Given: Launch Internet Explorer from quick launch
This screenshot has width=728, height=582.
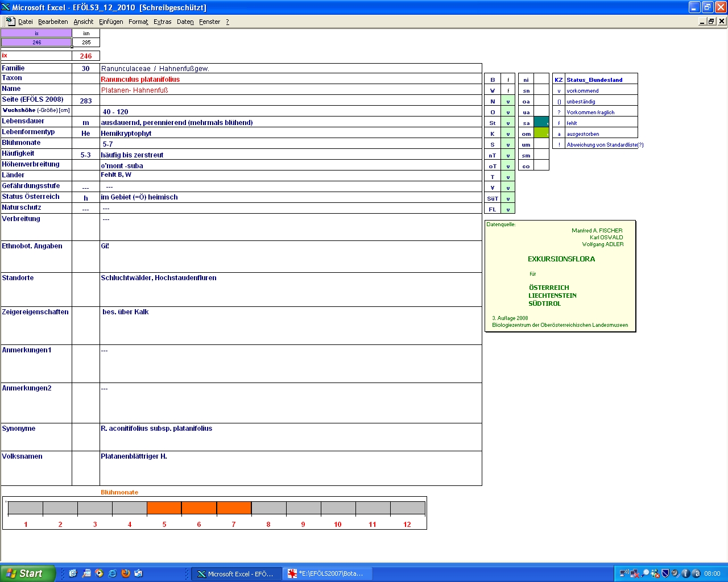Looking at the screenshot, I should coord(112,573).
